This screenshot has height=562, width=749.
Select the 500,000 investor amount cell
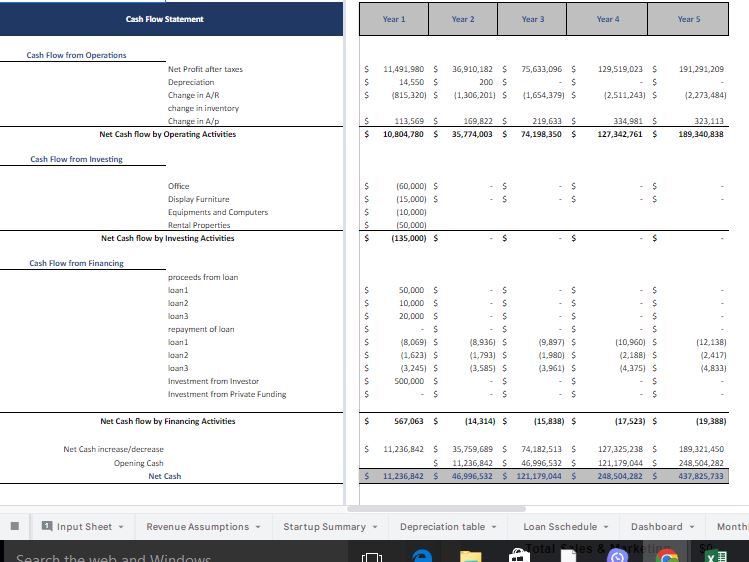[x=409, y=381]
